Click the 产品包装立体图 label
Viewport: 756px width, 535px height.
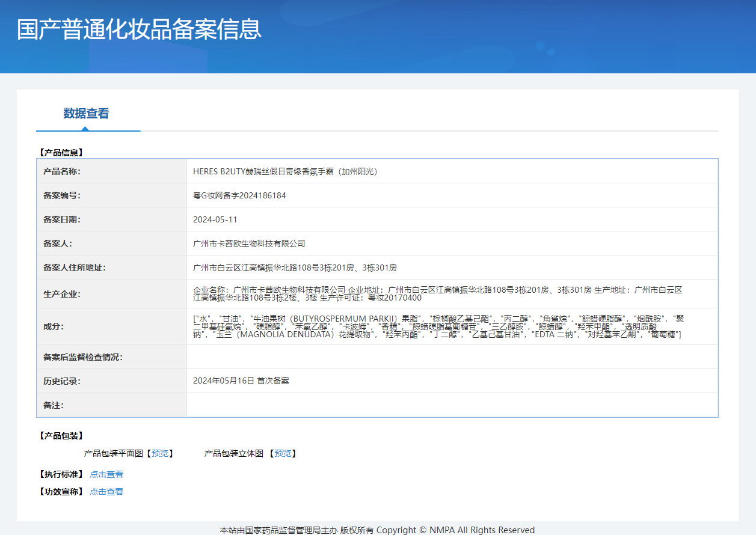[234, 453]
